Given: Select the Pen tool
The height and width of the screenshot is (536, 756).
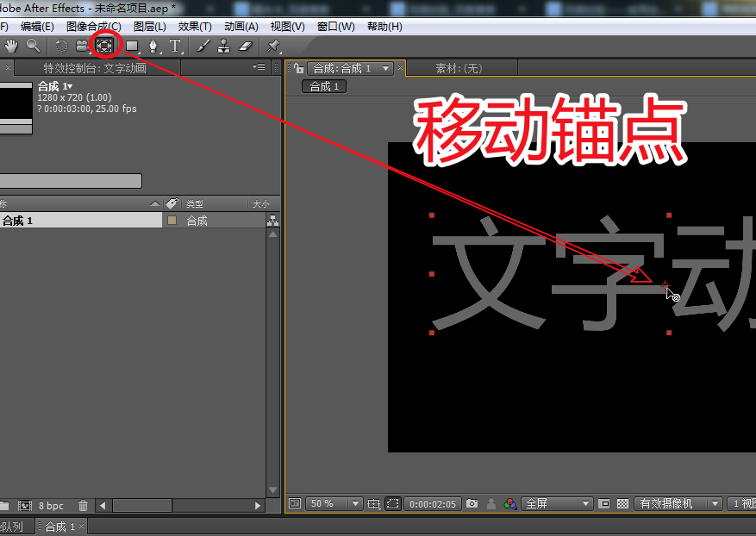Looking at the screenshot, I should pos(153,47).
